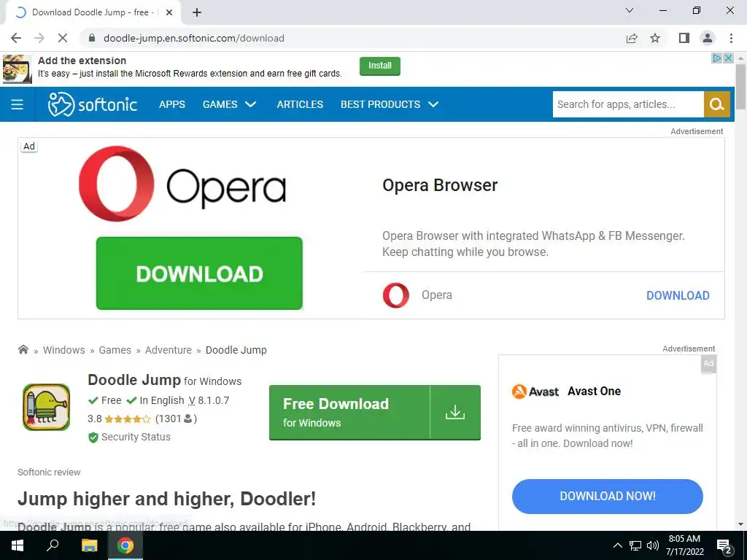The width and height of the screenshot is (747, 560).
Task: Click the Avast logo in sidebar ad
Action: (x=535, y=392)
